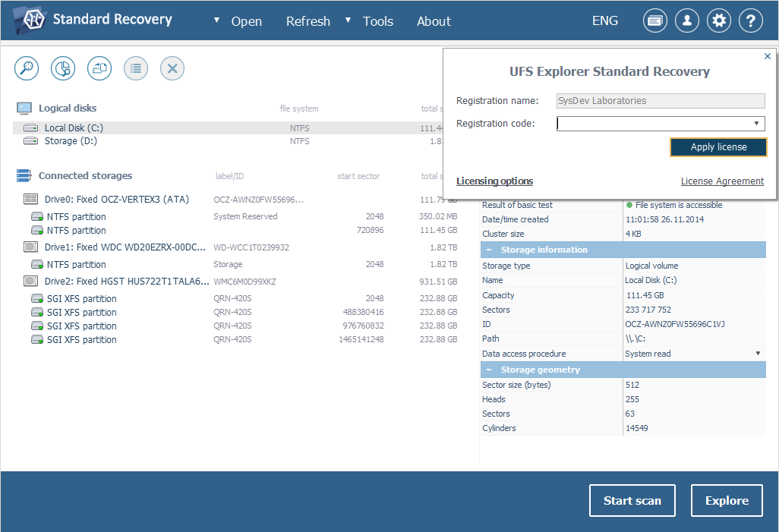
Task: Click the WD-WCC1T0239932 drive ID
Action: 251,247
